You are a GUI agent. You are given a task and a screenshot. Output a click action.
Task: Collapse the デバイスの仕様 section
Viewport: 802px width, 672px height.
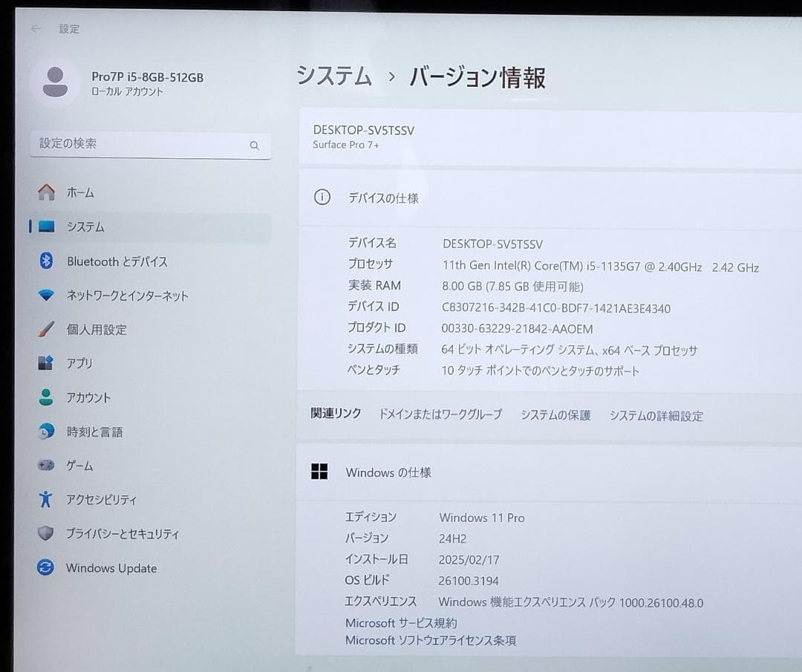[x=385, y=198]
